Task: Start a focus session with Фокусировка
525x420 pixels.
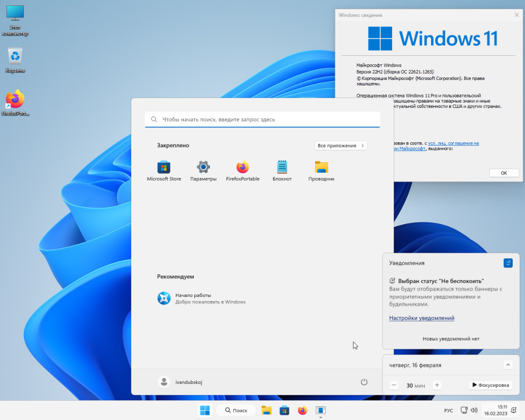Action: click(491, 385)
